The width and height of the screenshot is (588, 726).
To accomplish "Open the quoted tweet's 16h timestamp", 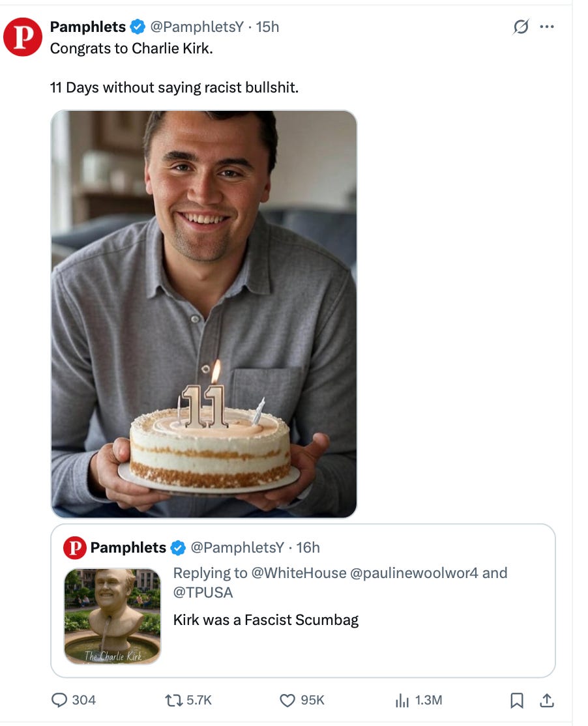I will [x=308, y=547].
